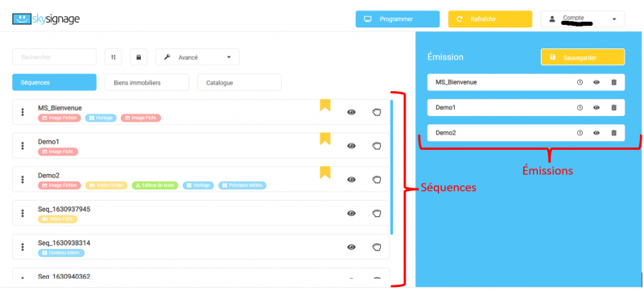Preview Demo1 sequence with eye icon
Image resolution: width=644 pixels, height=291 pixels.
(351, 145)
